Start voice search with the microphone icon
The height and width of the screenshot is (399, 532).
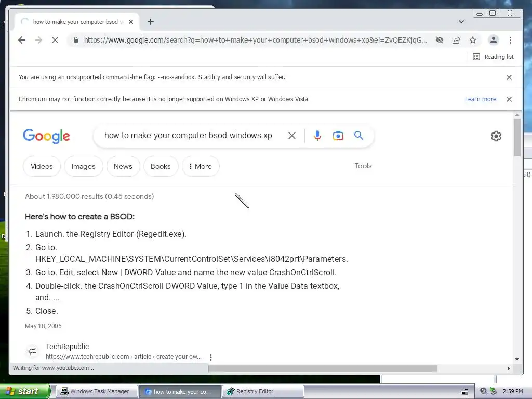[x=317, y=136]
